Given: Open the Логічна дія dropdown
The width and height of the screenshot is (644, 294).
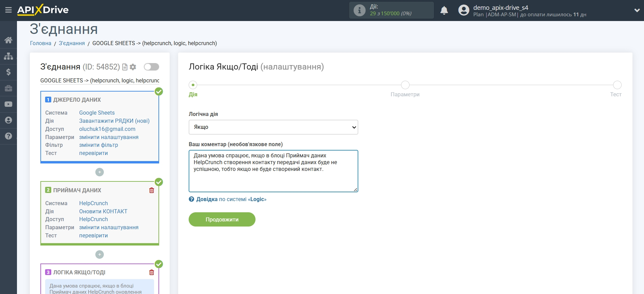Looking at the screenshot, I should click(273, 127).
